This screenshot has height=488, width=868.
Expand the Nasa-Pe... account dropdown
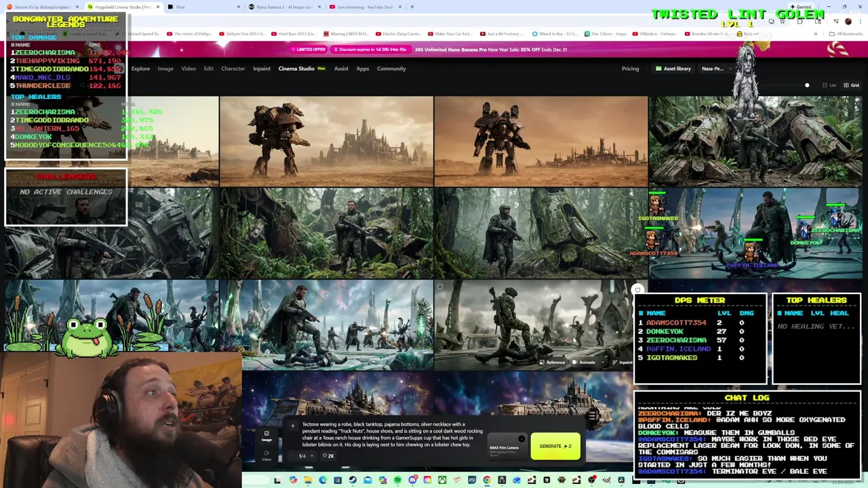716,68
